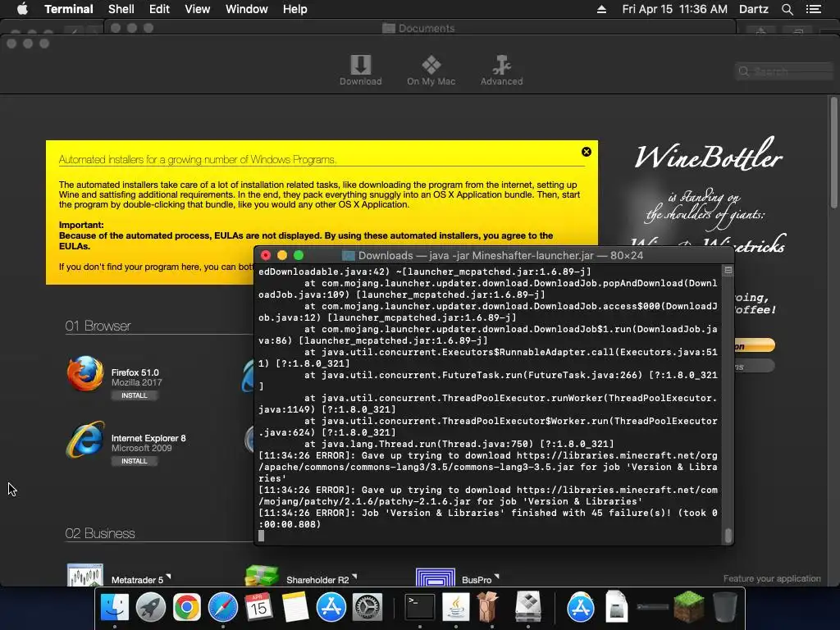Click the Internet Explorer 8 icon
Image resolution: width=840 pixels, height=630 pixels.
pos(84,440)
